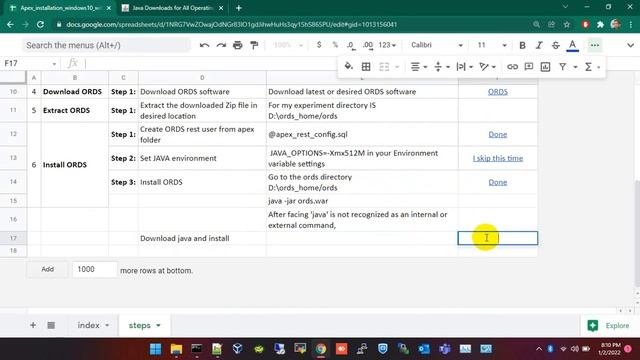Screen dimensions: 640x360
Task: Format as percent icon
Action: [335, 45]
